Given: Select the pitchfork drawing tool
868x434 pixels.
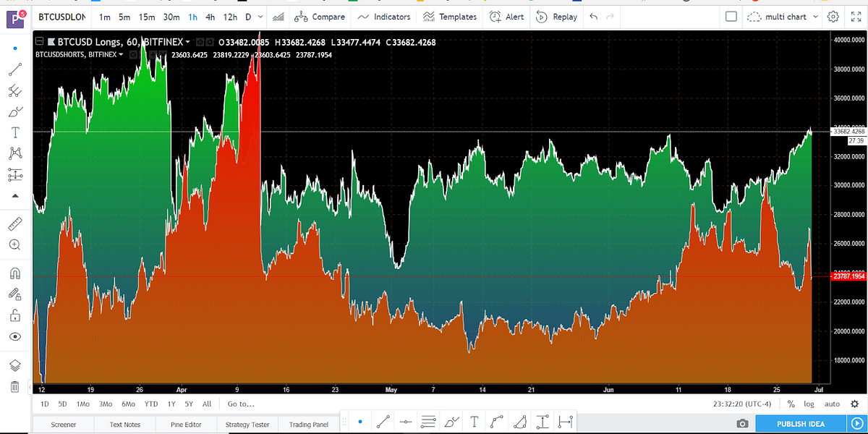Looking at the screenshot, I should 15,90.
